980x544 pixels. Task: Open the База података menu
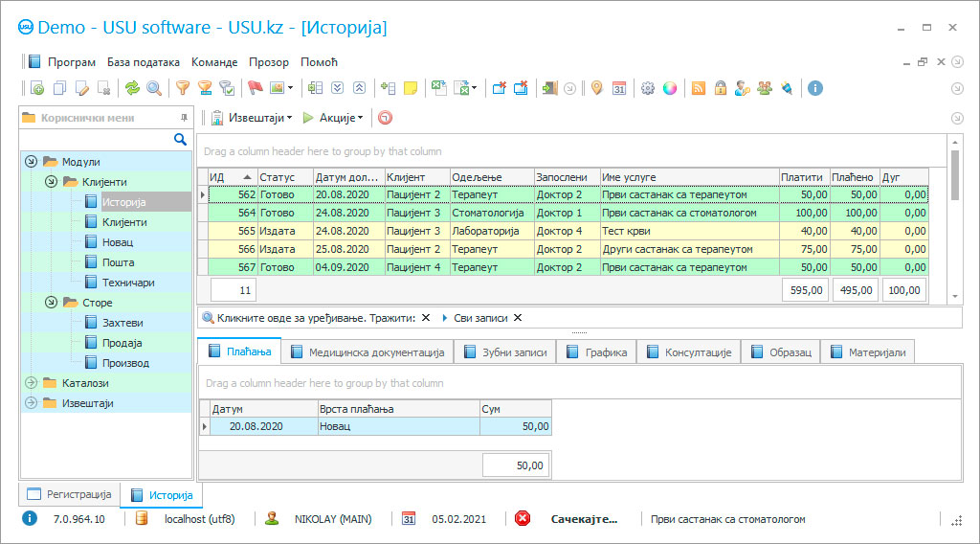click(143, 62)
